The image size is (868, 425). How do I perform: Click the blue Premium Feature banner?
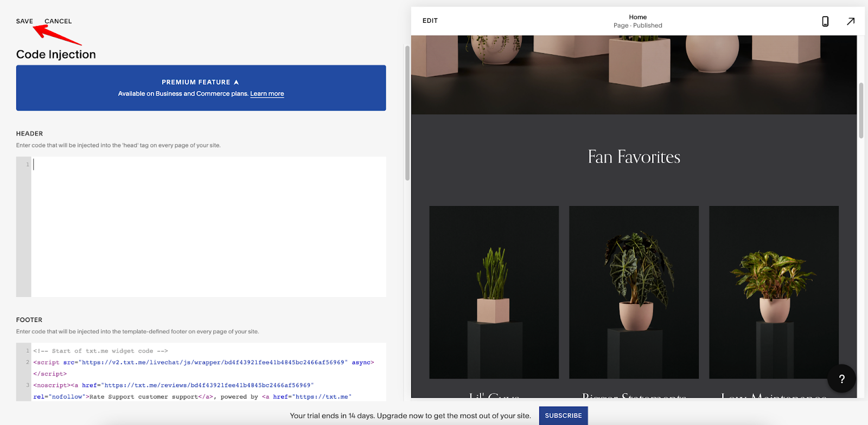[201, 88]
